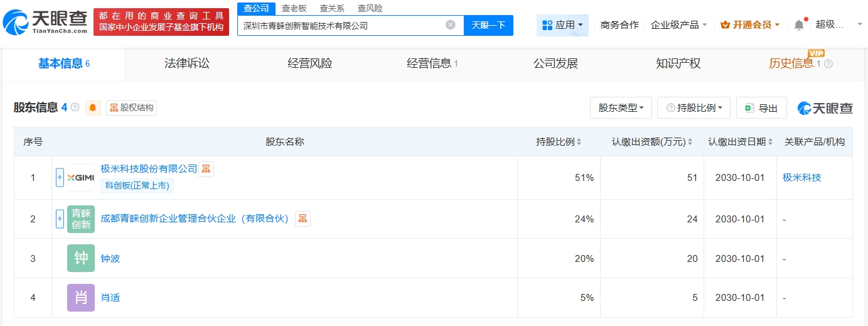Open equity structure icon beside 极米科技股份有限公司
868x326 pixels.
click(206, 169)
